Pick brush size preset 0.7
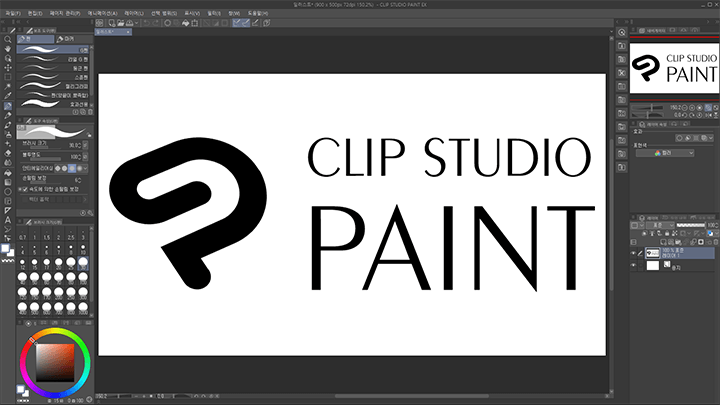720x405 pixels. (22, 235)
